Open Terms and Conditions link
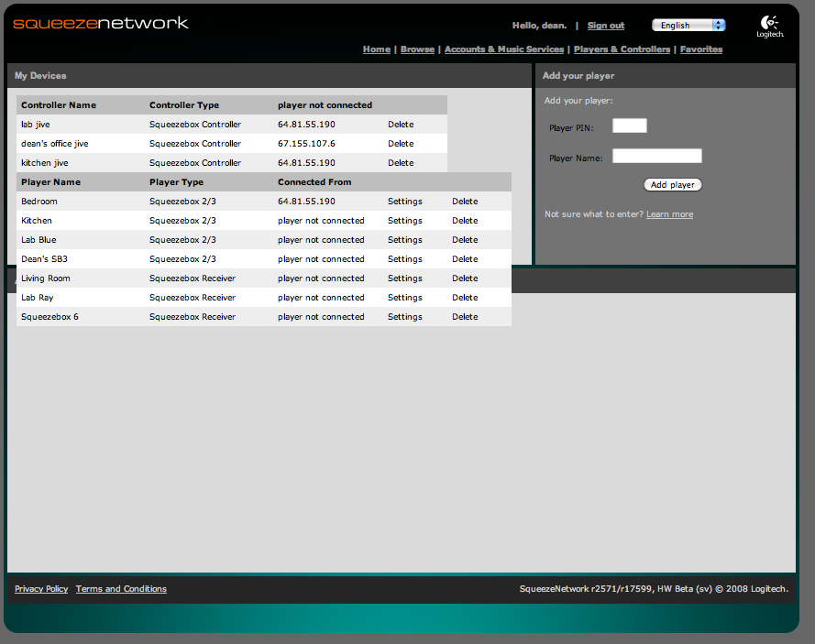815x644 pixels. click(121, 589)
